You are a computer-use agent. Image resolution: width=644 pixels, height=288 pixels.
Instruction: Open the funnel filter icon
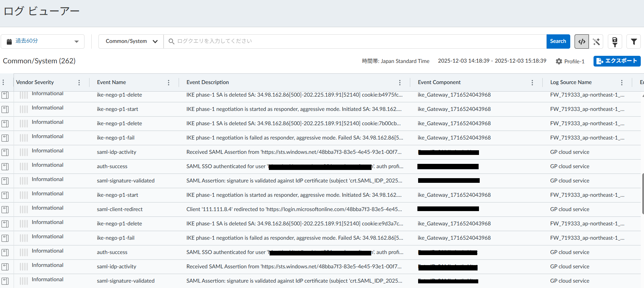point(634,42)
